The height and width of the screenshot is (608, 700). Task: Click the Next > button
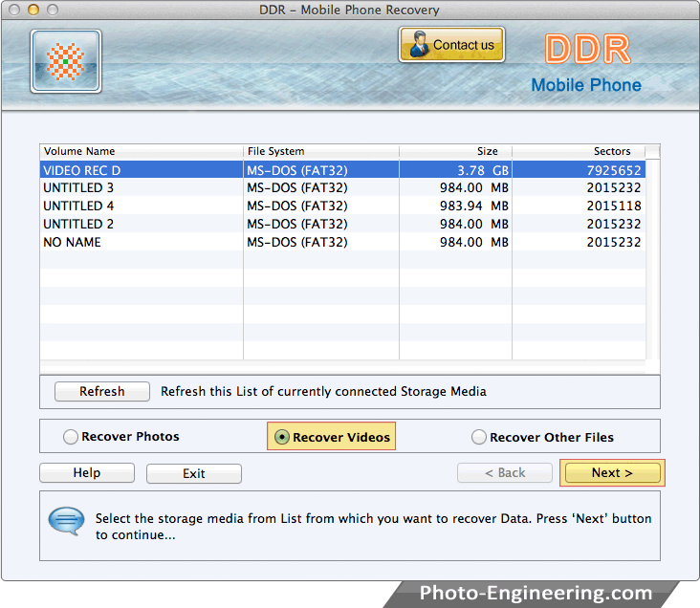tap(612, 473)
